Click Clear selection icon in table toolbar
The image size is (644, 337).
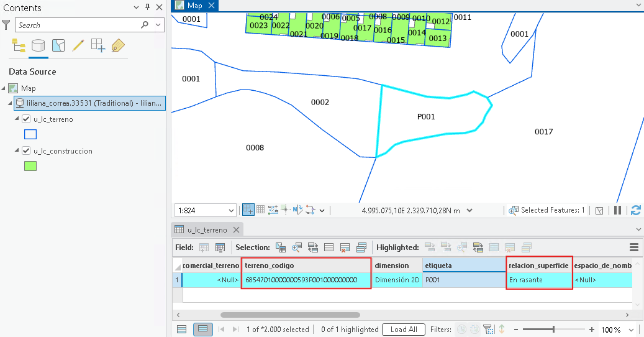pos(345,247)
